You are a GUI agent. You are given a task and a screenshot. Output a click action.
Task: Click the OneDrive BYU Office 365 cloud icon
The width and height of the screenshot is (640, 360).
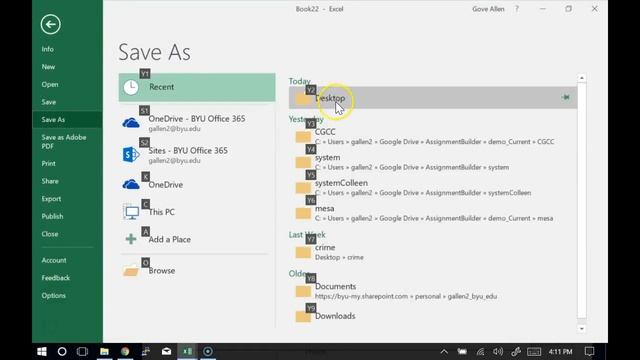pyautogui.click(x=131, y=123)
